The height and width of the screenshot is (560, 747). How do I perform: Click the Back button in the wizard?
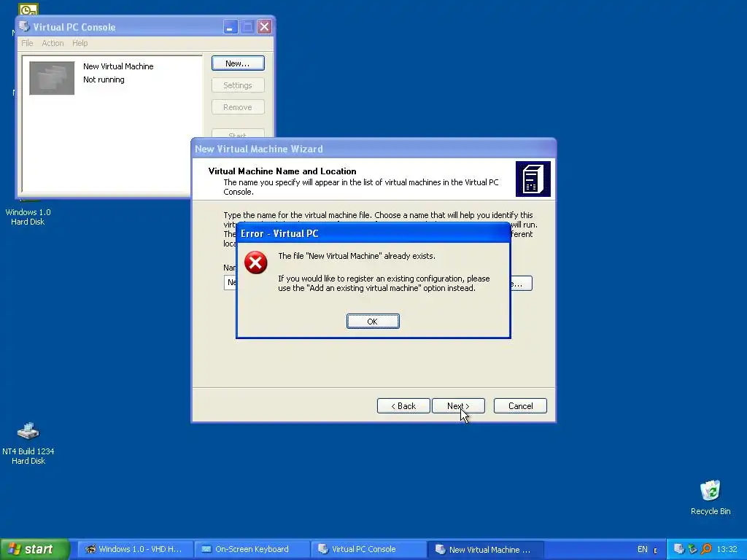pos(403,405)
